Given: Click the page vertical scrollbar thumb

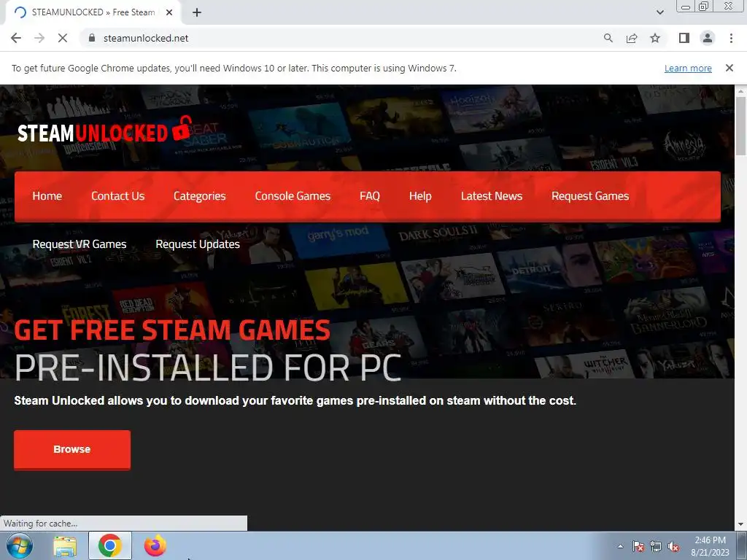Looking at the screenshot, I should coord(740,126).
